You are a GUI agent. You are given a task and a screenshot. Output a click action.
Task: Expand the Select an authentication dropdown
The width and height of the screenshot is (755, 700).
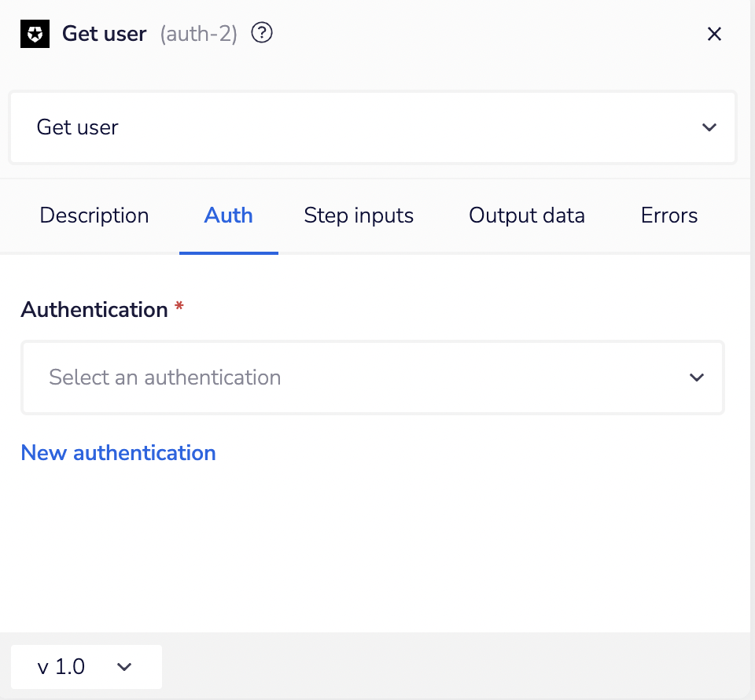point(373,378)
